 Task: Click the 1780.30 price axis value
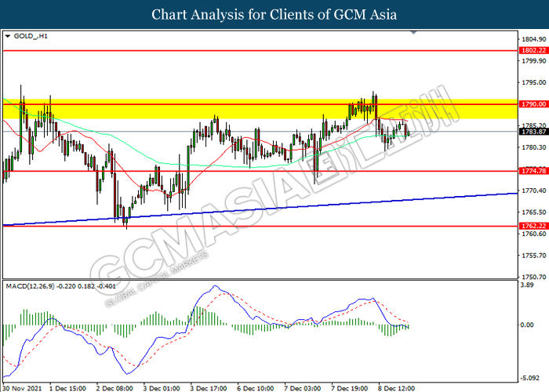coord(533,147)
